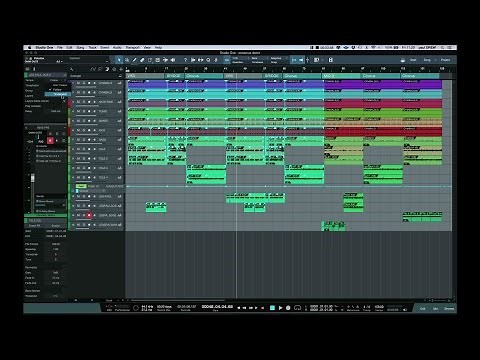Open the Apple menu
This screenshot has width=480, height=360.
[x=29, y=48]
